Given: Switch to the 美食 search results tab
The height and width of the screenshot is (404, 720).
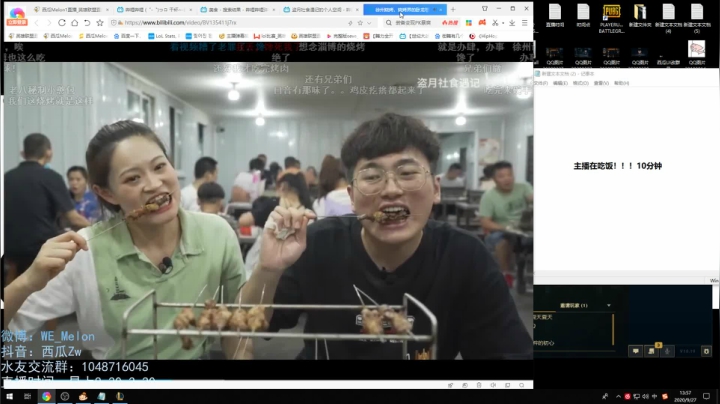Looking at the screenshot, I should 238,10.
